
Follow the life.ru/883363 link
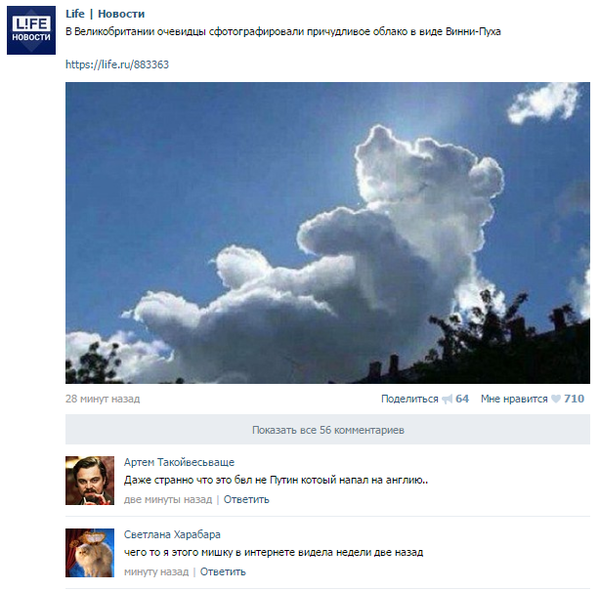117,64
